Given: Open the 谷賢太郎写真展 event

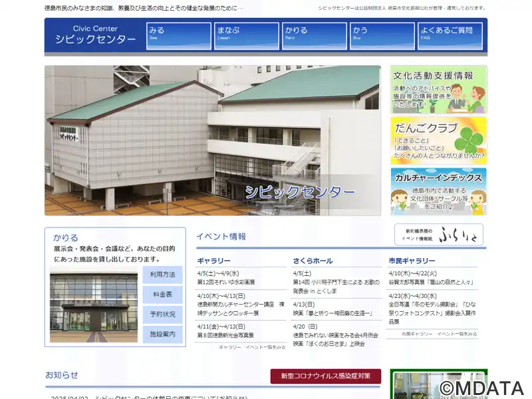Looking at the screenshot, I should click(x=431, y=282).
